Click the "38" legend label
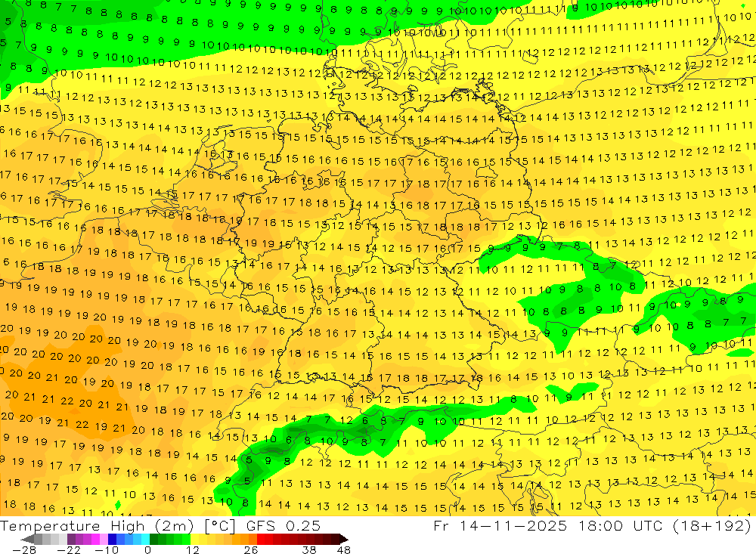The image size is (756, 554). click(309, 549)
